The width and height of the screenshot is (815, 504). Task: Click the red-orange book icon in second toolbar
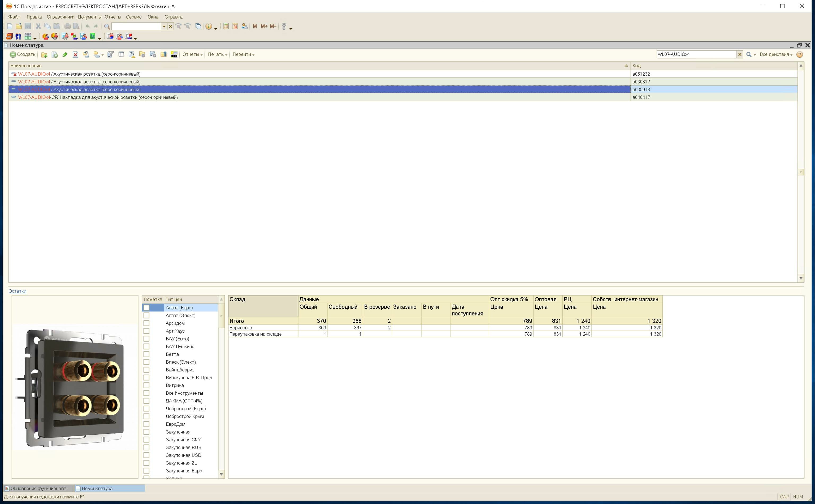click(x=9, y=36)
